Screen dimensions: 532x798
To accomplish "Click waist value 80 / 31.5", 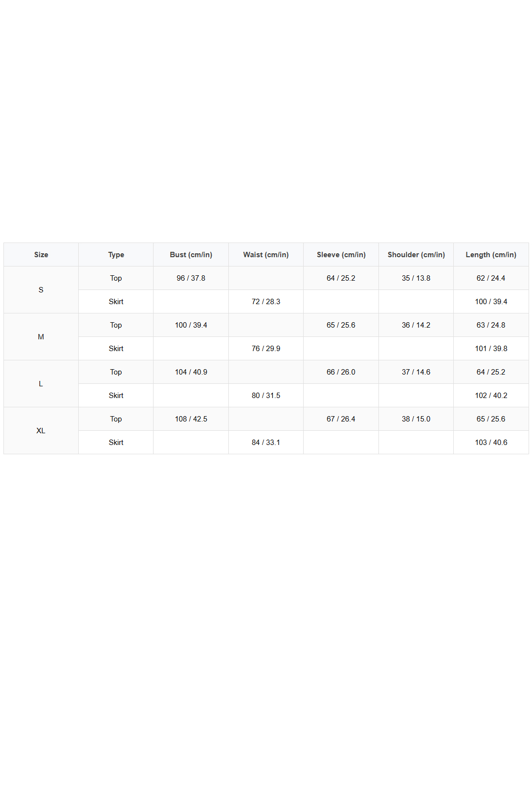I will tap(266, 396).
